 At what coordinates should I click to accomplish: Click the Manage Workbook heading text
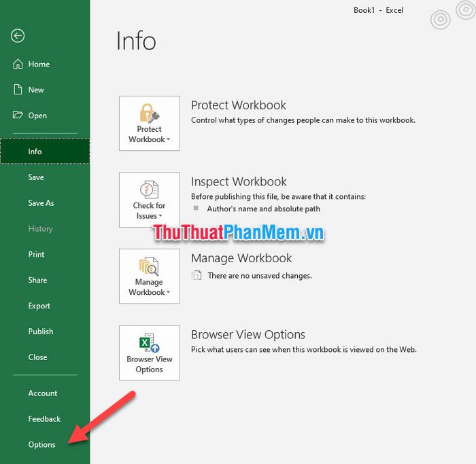[241, 258]
